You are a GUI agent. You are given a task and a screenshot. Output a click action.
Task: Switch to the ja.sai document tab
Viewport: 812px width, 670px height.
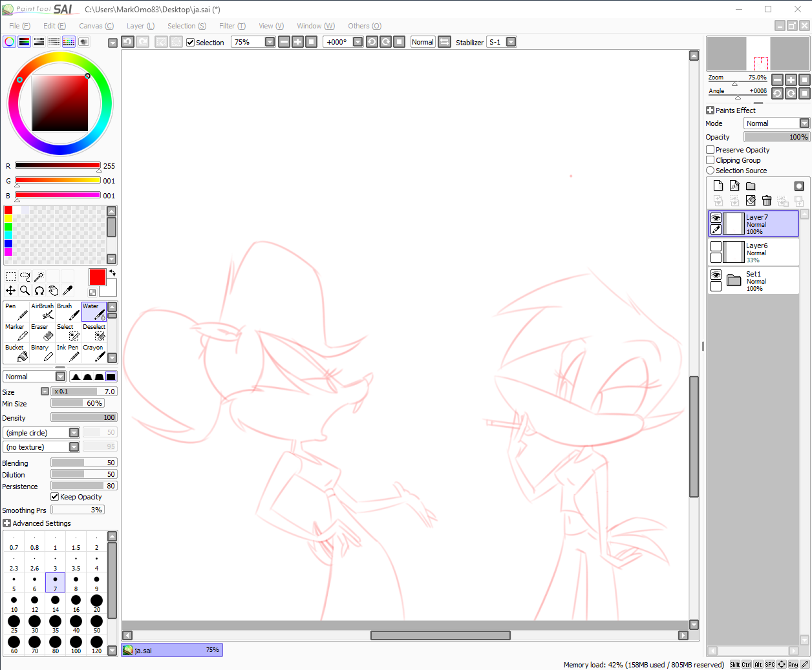[x=172, y=650]
